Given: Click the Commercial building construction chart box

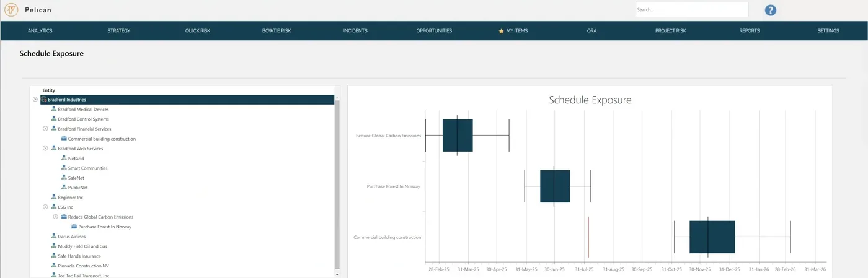Looking at the screenshot, I should point(712,237).
